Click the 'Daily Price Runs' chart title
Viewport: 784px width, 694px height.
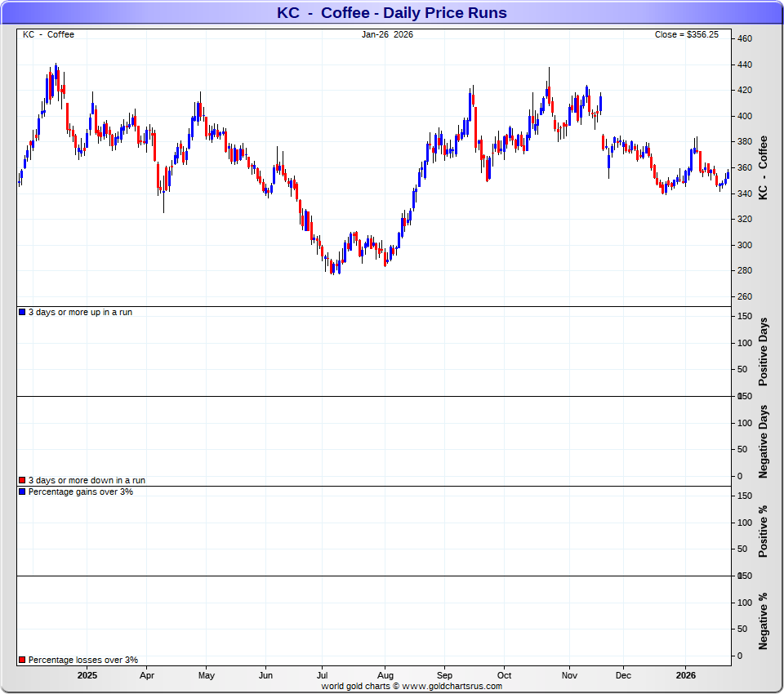point(391,13)
